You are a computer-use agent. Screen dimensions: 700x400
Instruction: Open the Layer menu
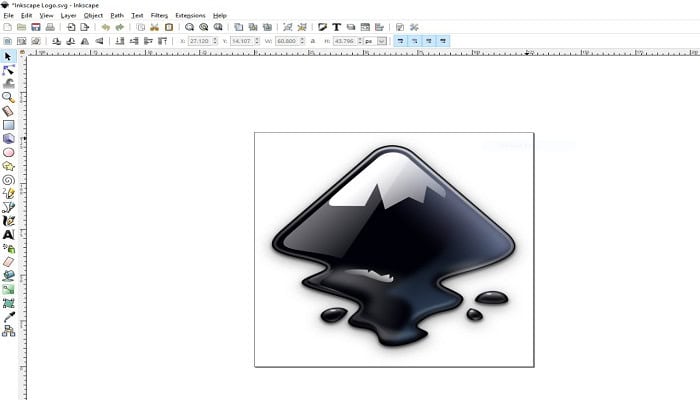pos(68,15)
